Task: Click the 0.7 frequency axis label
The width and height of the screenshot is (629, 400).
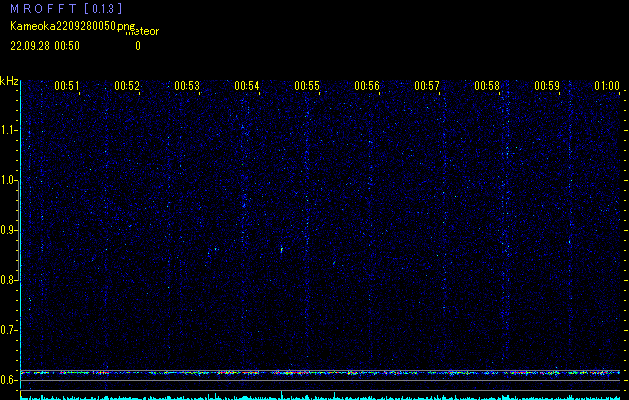Action: pos(9,330)
